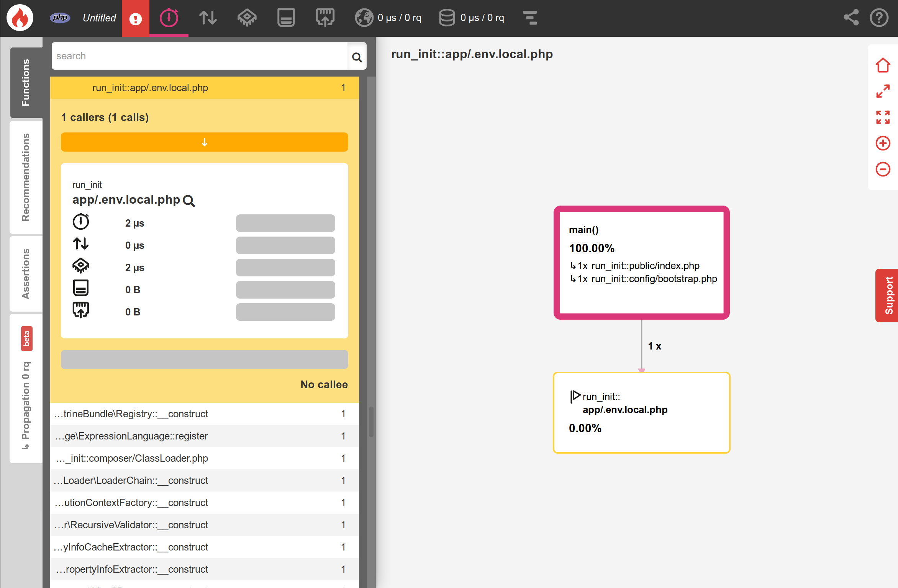Click the Blackfire flame logo
This screenshot has width=898, height=588.
tap(19, 17)
